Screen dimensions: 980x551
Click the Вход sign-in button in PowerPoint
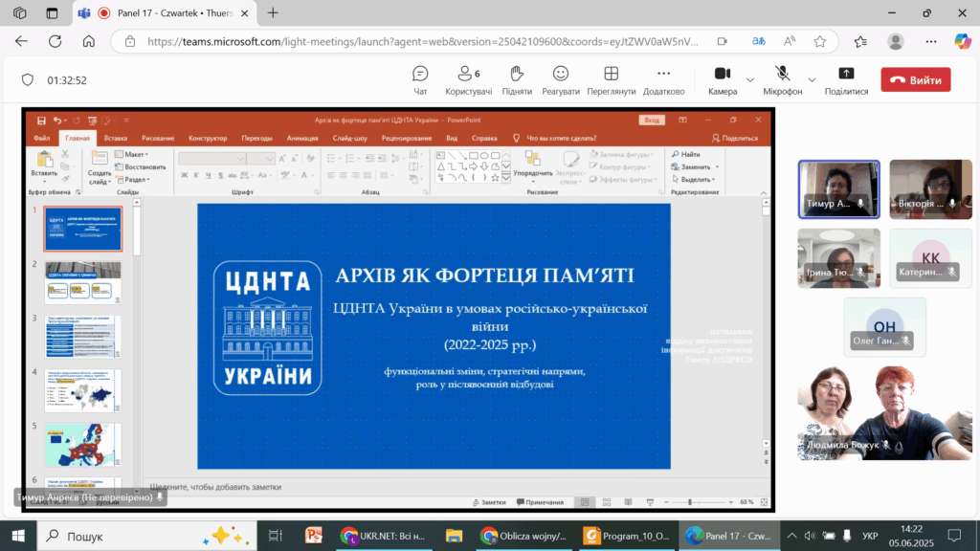point(652,120)
